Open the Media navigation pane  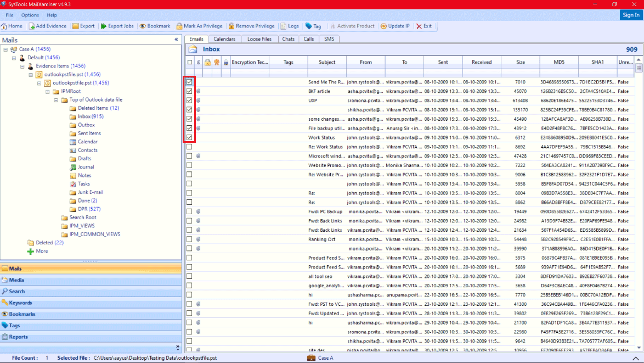pos(91,280)
